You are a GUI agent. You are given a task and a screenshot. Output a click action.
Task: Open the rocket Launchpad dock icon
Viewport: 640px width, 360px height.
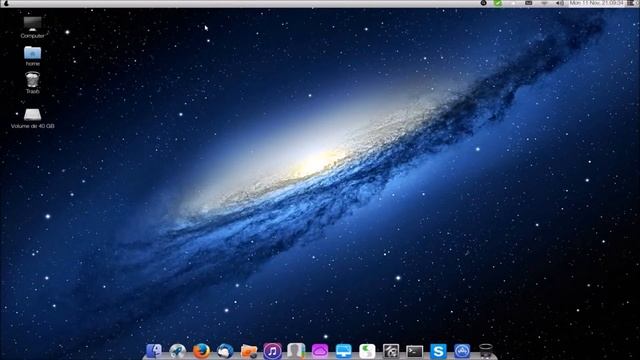pyautogui.click(x=178, y=351)
